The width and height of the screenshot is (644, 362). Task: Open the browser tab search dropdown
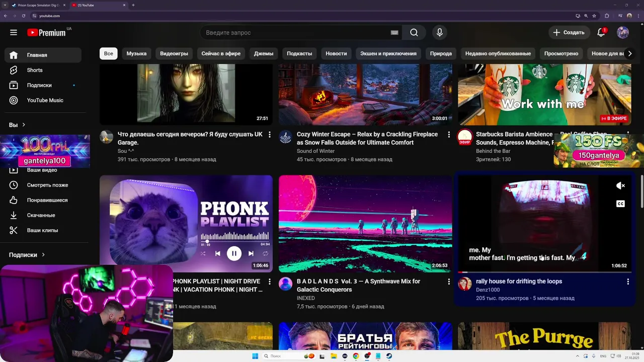[5, 5]
